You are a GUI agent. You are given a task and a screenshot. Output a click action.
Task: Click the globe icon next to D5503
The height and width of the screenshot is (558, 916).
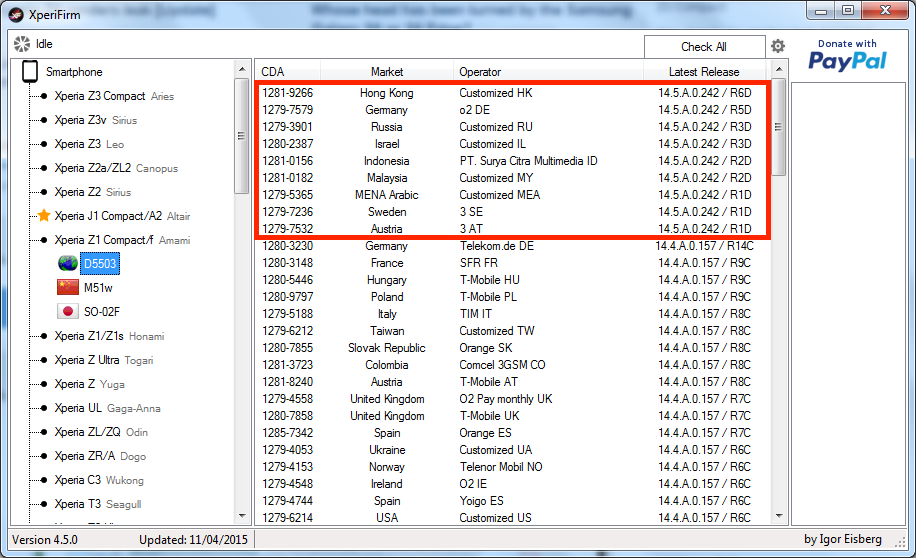[x=68, y=264]
